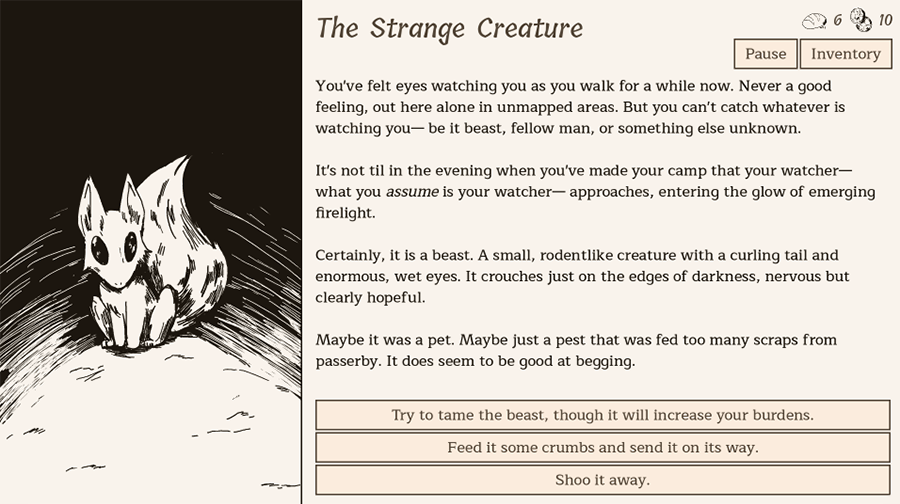Select "Feed it some crumbs" option
Screen dimensions: 900x504
tap(602, 447)
